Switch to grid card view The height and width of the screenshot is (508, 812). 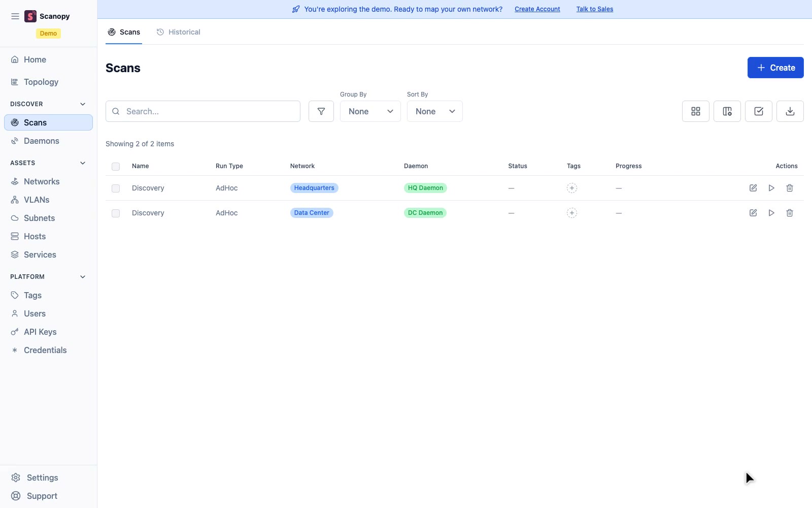pyautogui.click(x=696, y=111)
